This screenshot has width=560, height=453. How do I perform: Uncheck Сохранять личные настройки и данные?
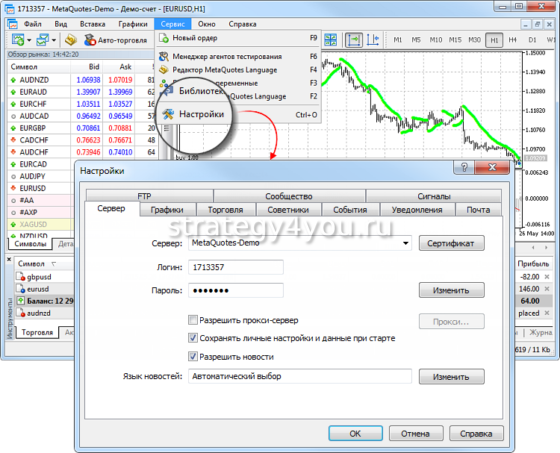(x=193, y=338)
